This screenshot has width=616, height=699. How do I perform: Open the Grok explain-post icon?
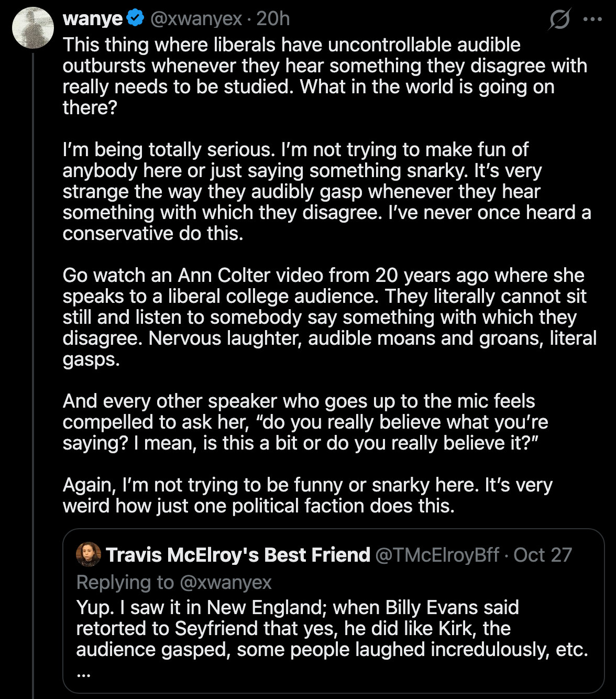tap(559, 19)
